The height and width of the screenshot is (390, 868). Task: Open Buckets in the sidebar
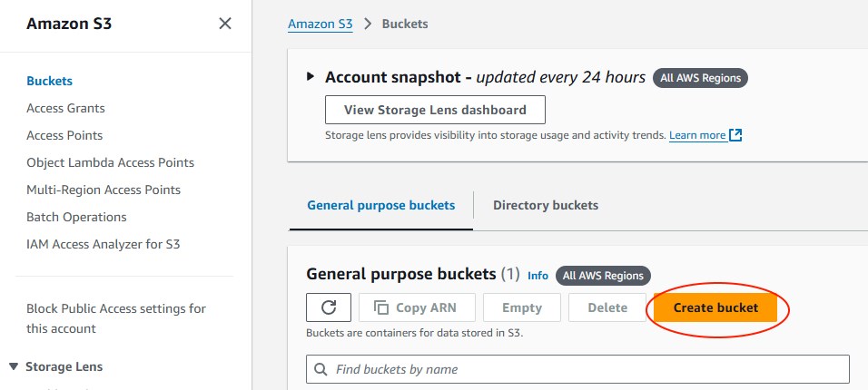(x=49, y=81)
